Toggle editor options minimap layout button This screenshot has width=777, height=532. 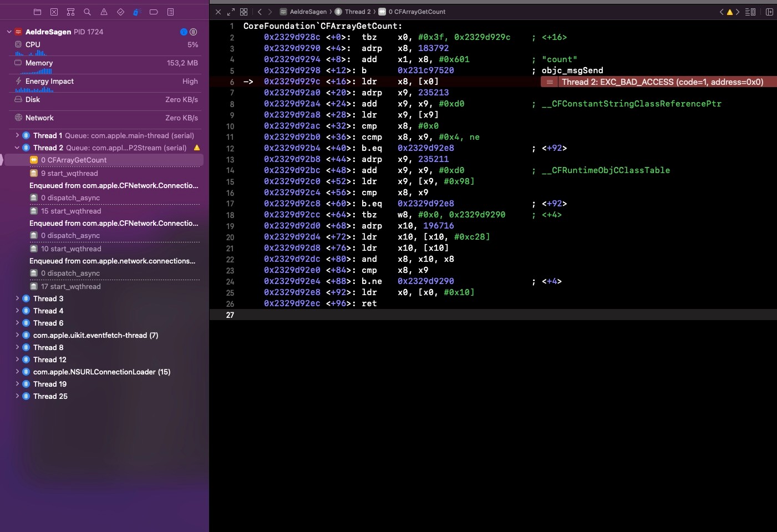(x=750, y=12)
